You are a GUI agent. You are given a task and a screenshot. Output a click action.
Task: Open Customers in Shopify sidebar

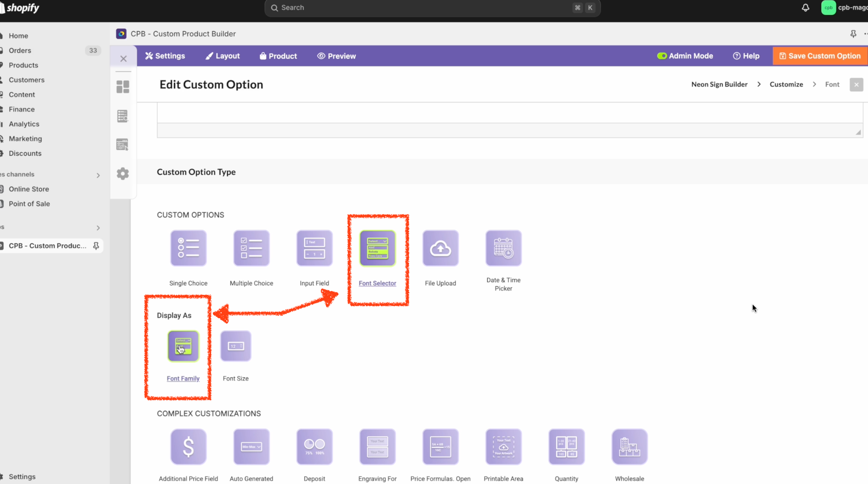pyautogui.click(x=27, y=80)
